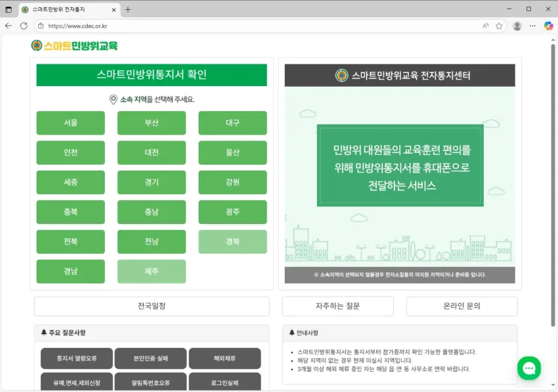The image size is (558, 392).
Task: Open the green chat bubble widget
Action: point(528,368)
